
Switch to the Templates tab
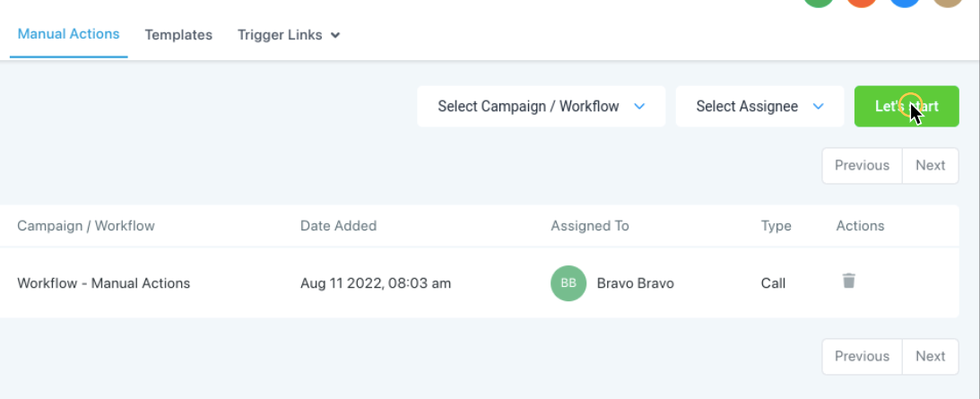[178, 35]
